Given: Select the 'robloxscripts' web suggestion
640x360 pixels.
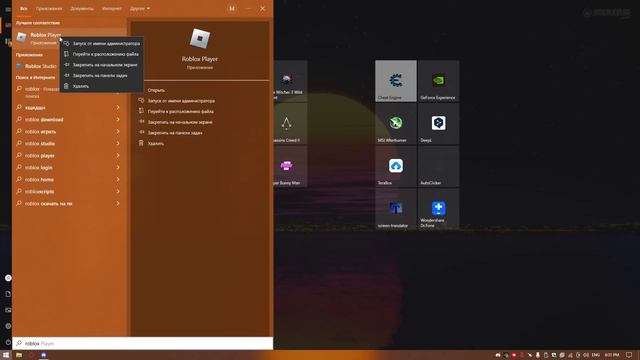Looking at the screenshot, I should click(40, 191).
